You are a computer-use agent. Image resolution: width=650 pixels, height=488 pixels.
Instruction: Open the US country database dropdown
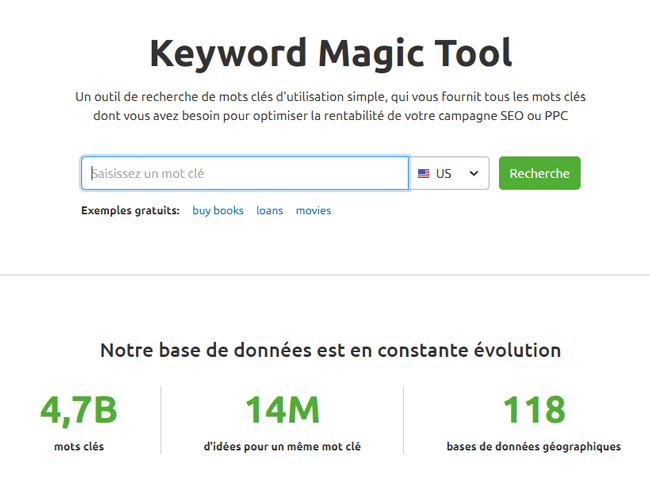449,173
